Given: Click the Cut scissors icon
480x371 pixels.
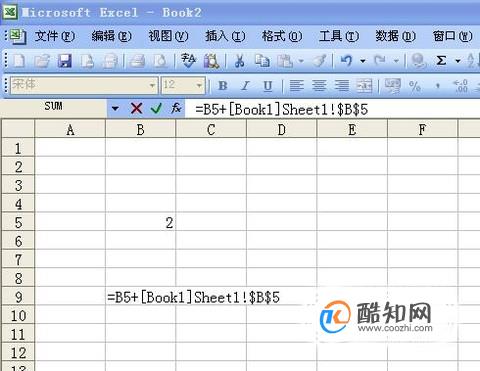Looking at the screenshot, I should tap(239, 61).
